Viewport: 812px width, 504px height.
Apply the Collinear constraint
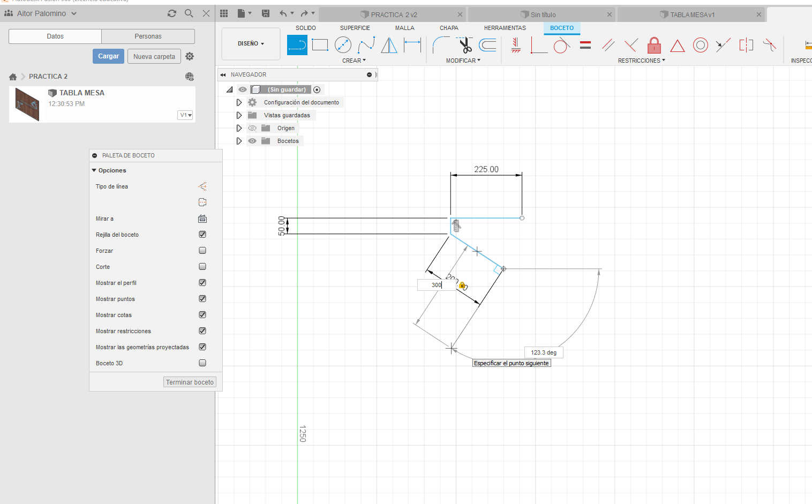(x=723, y=45)
